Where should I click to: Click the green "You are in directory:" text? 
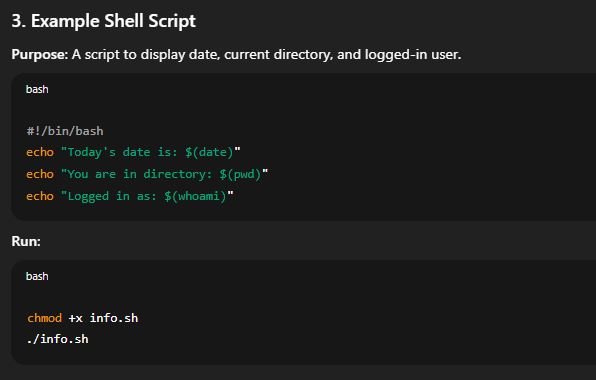[x=139, y=174]
